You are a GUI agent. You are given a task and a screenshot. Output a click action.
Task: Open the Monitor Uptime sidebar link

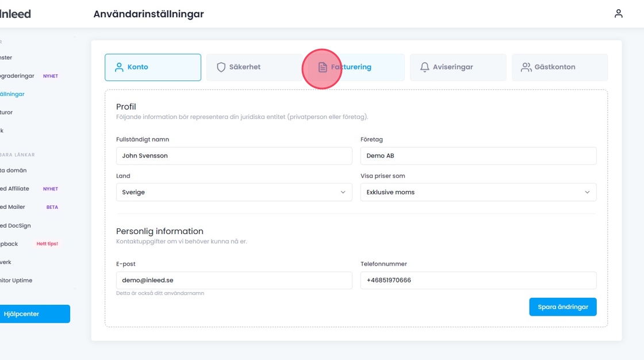pyautogui.click(x=16, y=281)
